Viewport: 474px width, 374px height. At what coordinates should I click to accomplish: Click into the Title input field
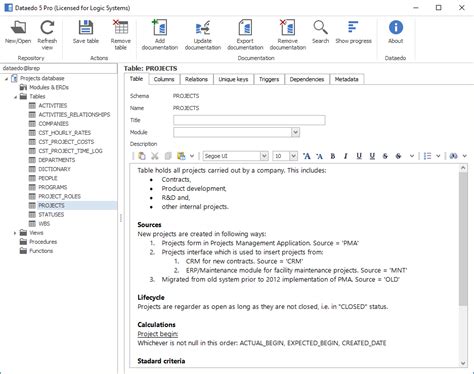pyautogui.click(x=249, y=120)
